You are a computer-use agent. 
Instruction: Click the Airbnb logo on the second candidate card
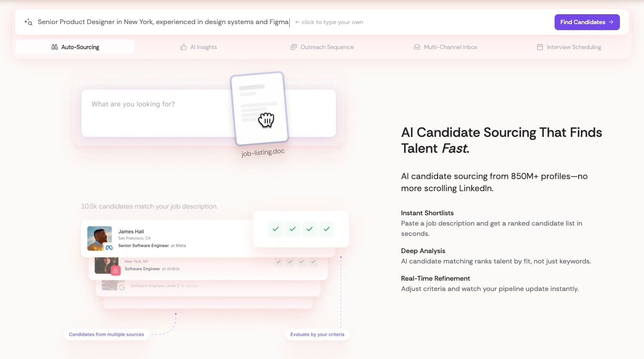pos(116,271)
